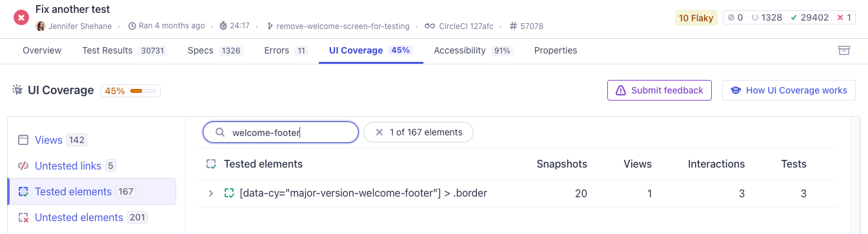The width and height of the screenshot is (868, 234).
Task: Click the red failed-run status icon
Action: (x=21, y=17)
